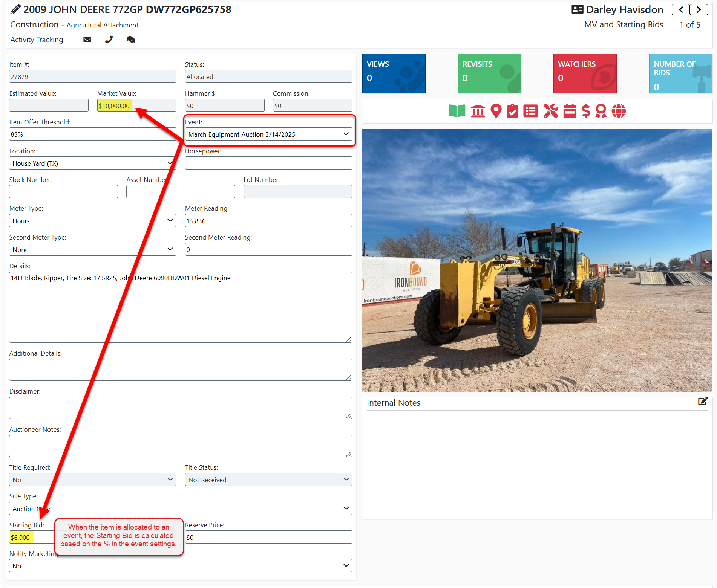Click the Hammer $ field
The height and width of the screenshot is (588, 717).
[x=225, y=105]
